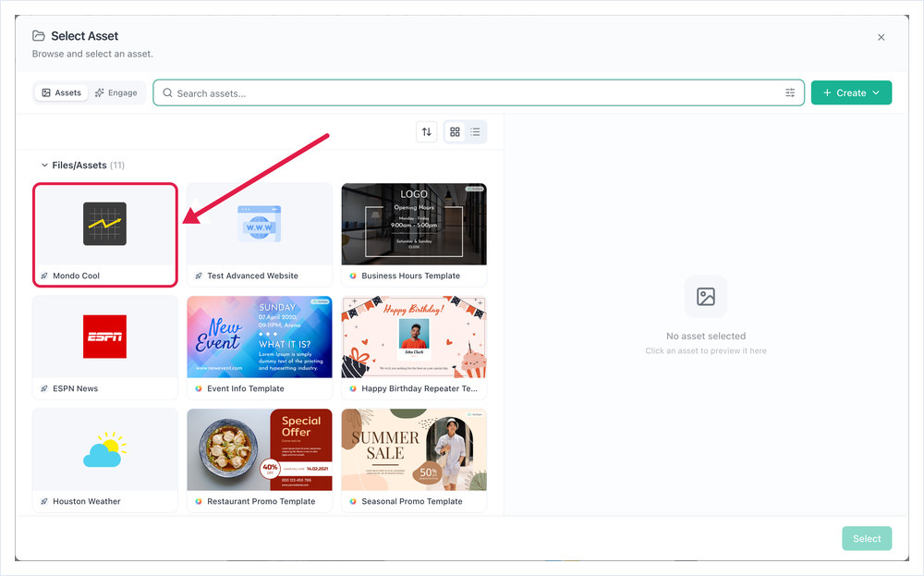Image resolution: width=924 pixels, height=576 pixels.
Task: Click the colorful icon beside Seasonal Promo Template
Action: pos(353,501)
